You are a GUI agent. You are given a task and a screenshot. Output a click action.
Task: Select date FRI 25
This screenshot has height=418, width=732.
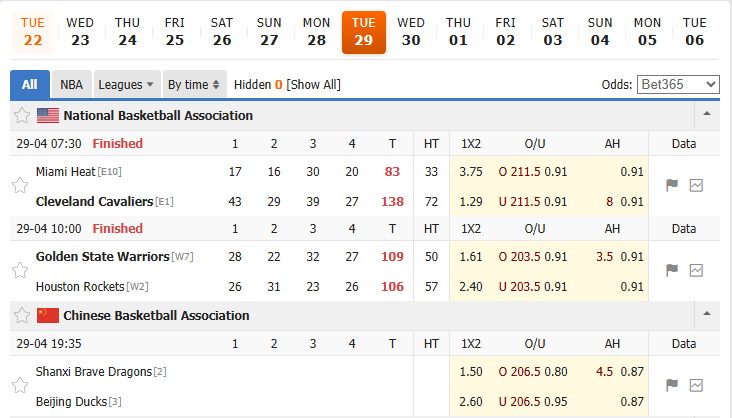point(175,32)
